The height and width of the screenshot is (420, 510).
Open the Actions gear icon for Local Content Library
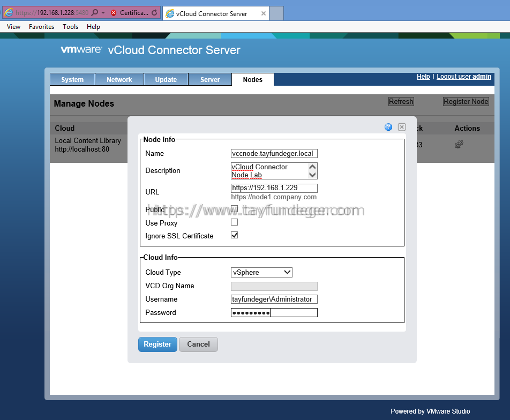459,145
